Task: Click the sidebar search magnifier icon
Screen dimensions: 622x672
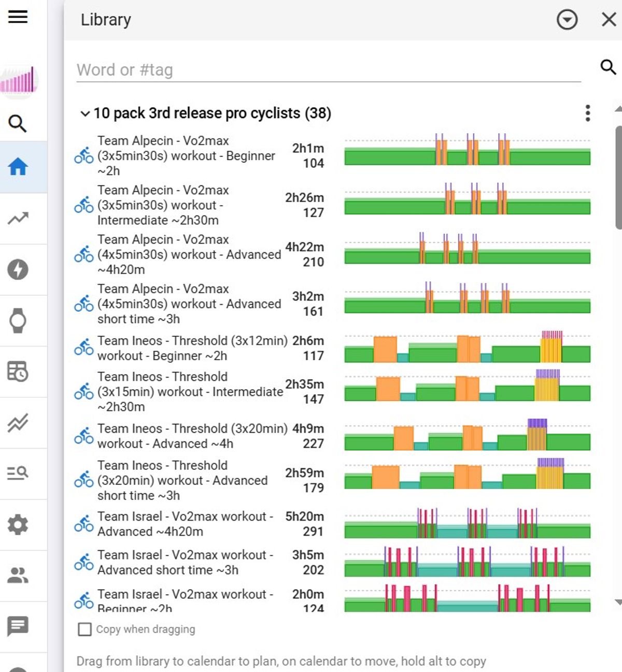Action: pos(18,123)
